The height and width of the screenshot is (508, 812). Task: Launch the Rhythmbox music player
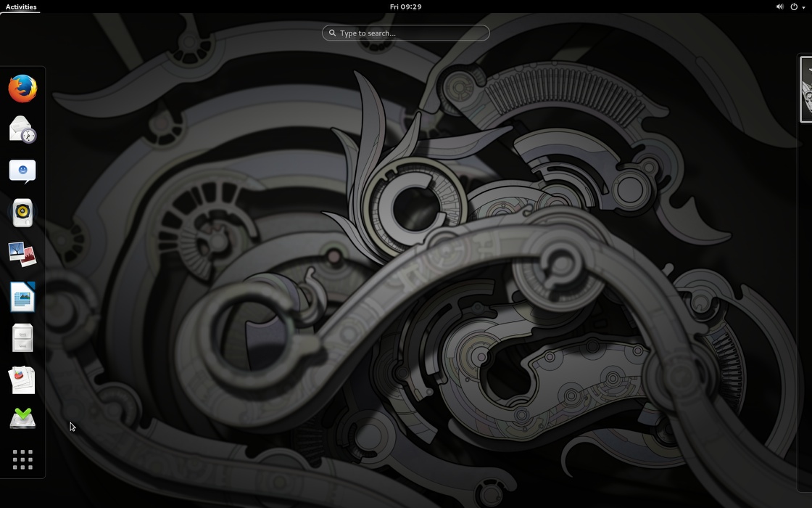[x=22, y=213]
